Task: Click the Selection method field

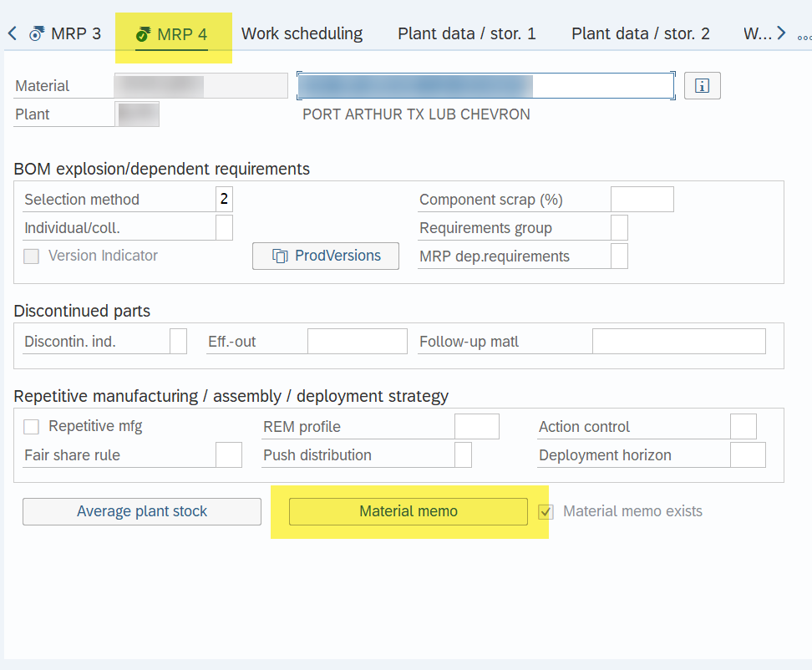Action: click(x=224, y=200)
